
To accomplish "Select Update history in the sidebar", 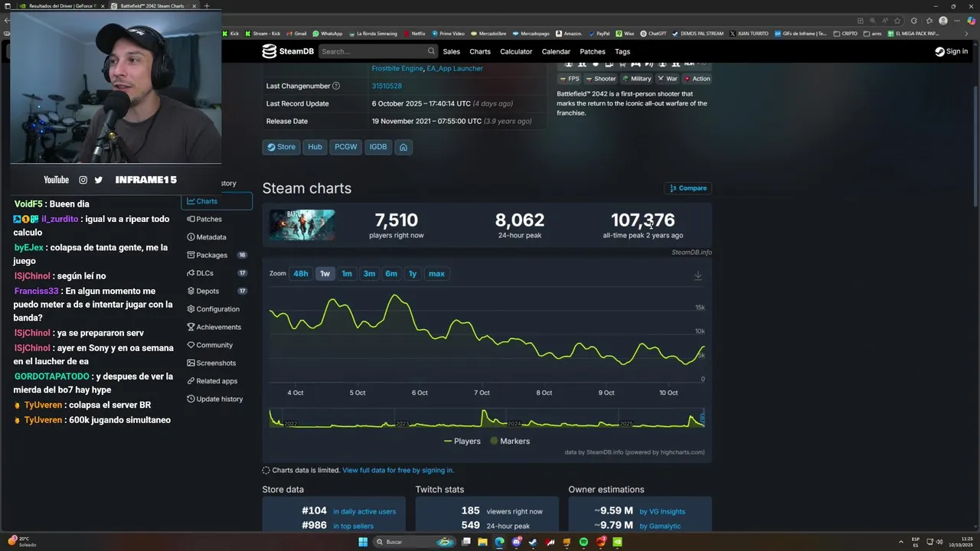I will click(217, 399).
